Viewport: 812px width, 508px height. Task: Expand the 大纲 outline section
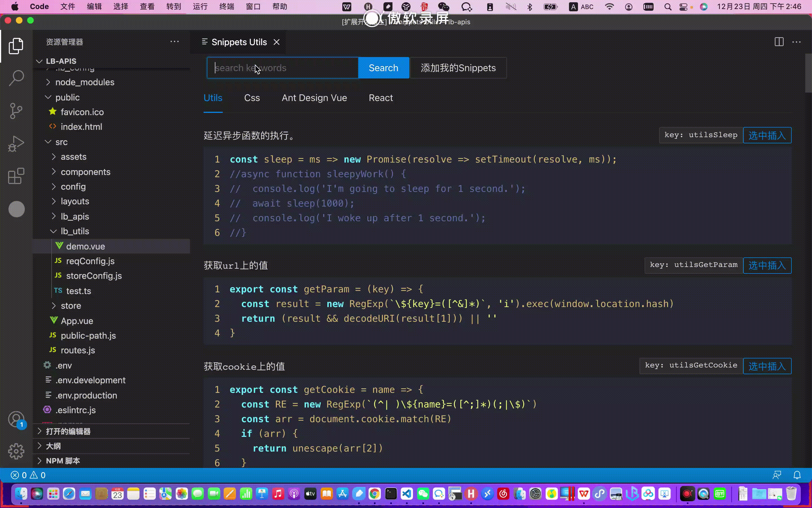[111, 446]
